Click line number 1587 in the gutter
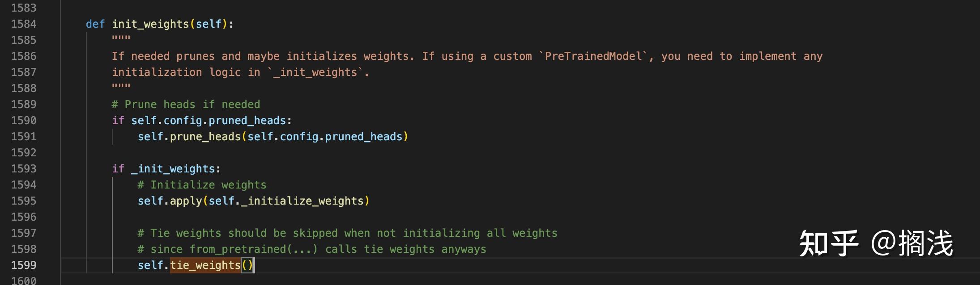980x285 pixels. (24, 72)
